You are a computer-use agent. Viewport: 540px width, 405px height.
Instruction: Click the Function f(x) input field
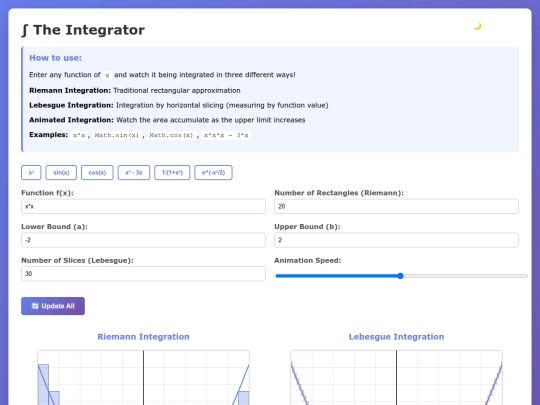pos(143,206)
